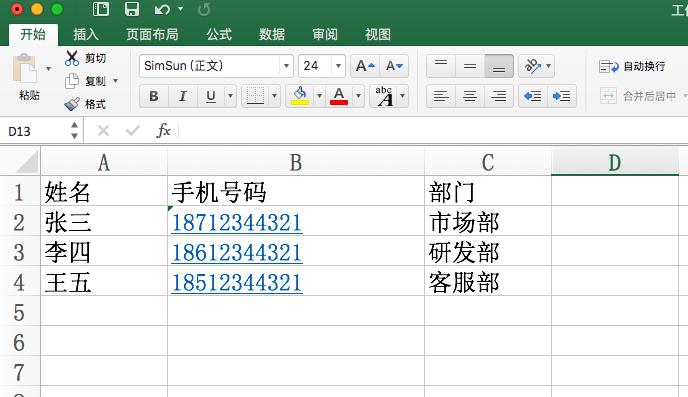The width and height of the screenshot is (688, 397).
Task: Click the D13 name box field
Action: point(37,131)
